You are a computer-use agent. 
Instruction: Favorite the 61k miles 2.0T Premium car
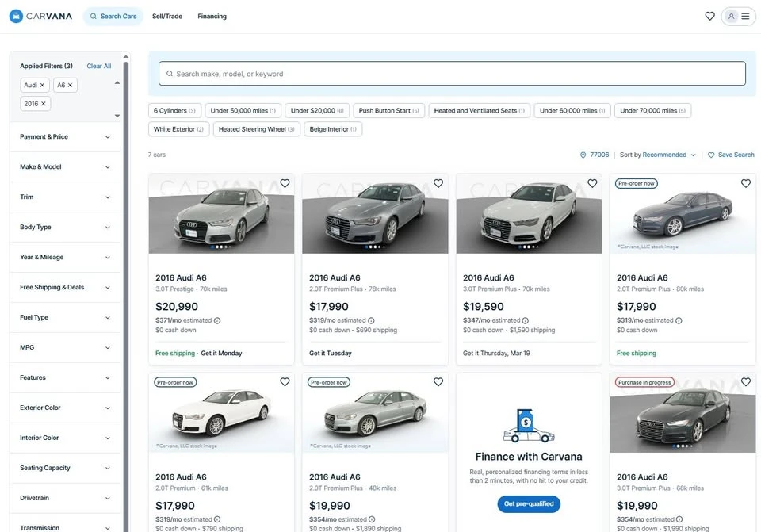(x=285, y=382)
